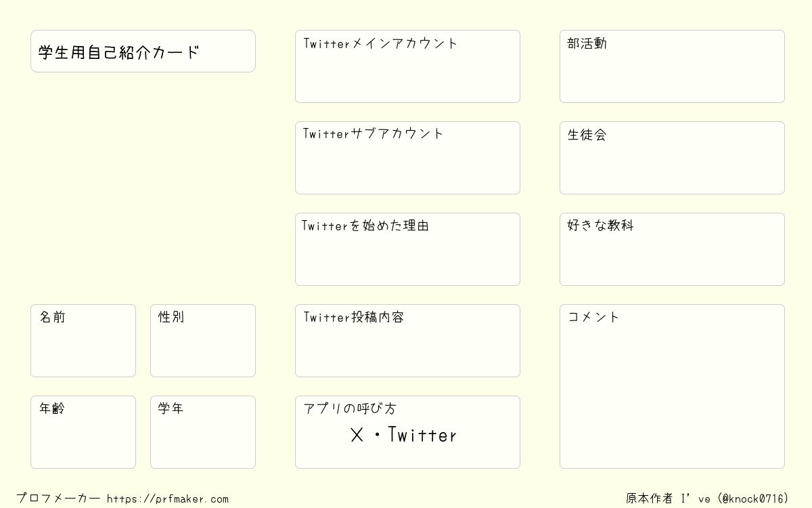Image resolution: width=812 pixels, height=508 pixels.
Task: Select the 年齢 field
Action: [x=83, y=432]
